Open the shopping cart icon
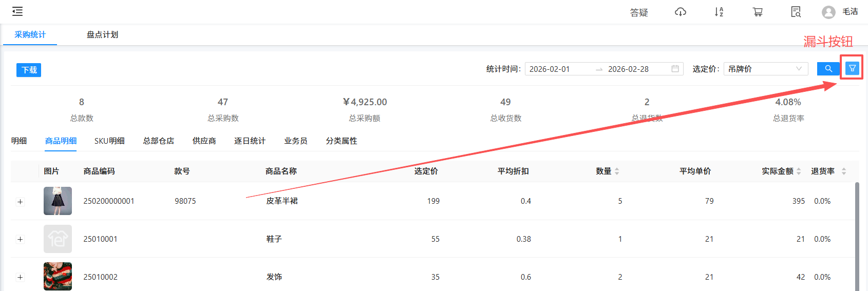This screenshot has height=291, width=868. tap(758, 12)
